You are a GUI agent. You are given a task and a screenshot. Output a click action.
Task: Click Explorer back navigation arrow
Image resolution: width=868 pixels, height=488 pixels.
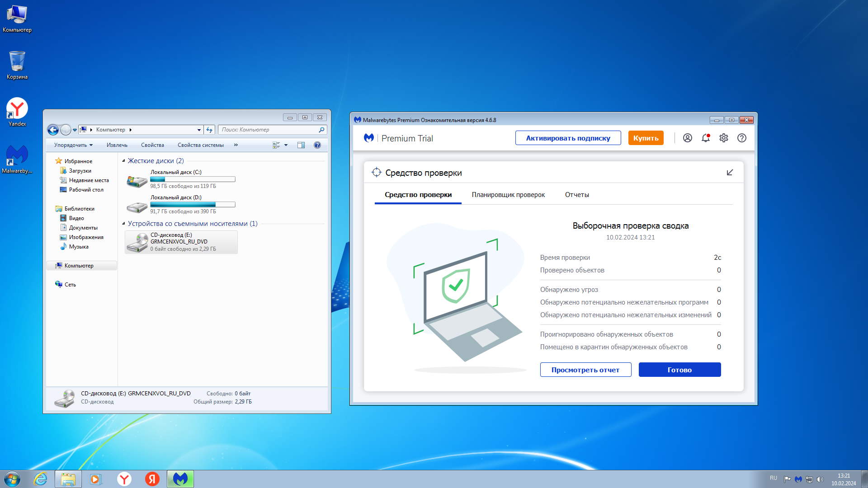pos(53,130)
